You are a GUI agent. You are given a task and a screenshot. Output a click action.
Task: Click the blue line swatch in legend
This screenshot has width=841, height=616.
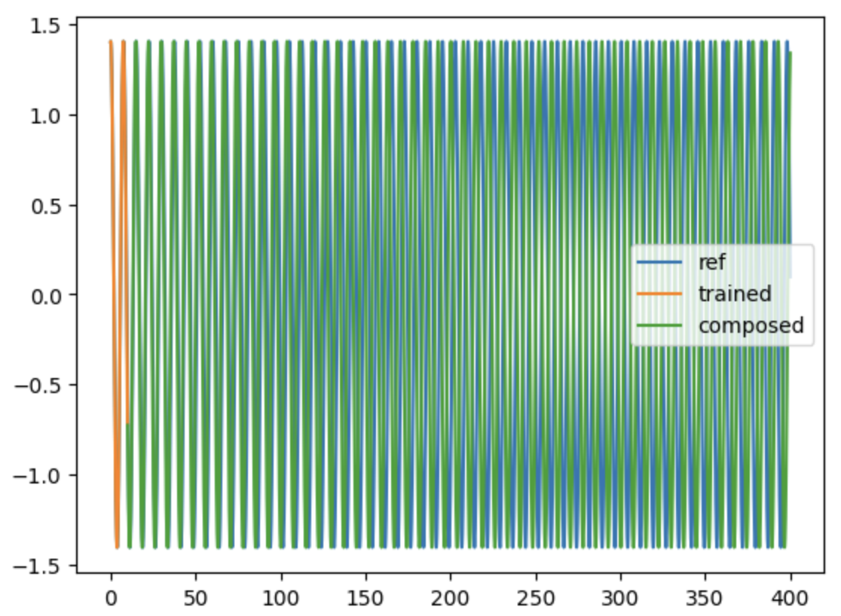pos(660,262)
